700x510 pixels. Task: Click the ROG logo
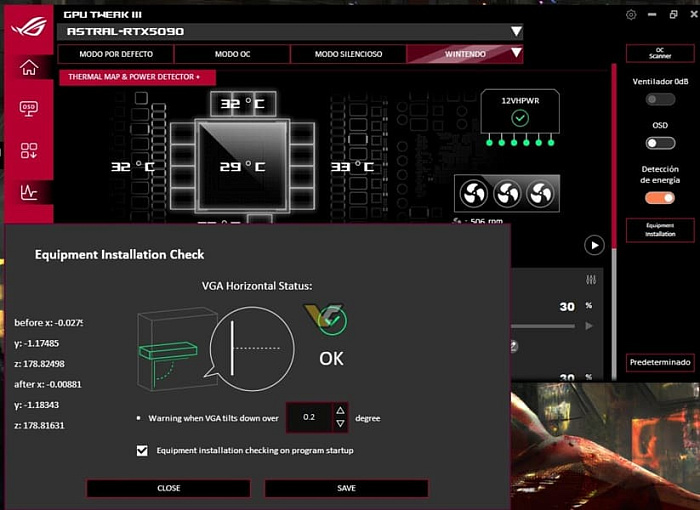29,27
